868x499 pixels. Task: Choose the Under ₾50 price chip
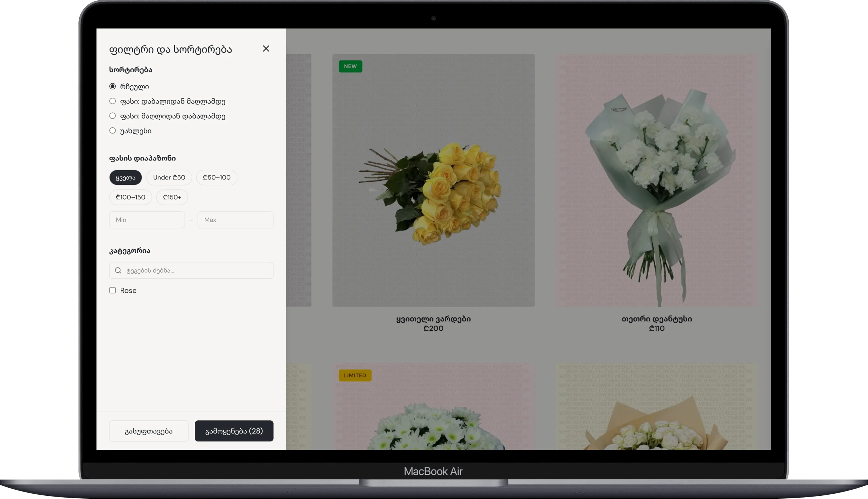[x=169, y=178]
